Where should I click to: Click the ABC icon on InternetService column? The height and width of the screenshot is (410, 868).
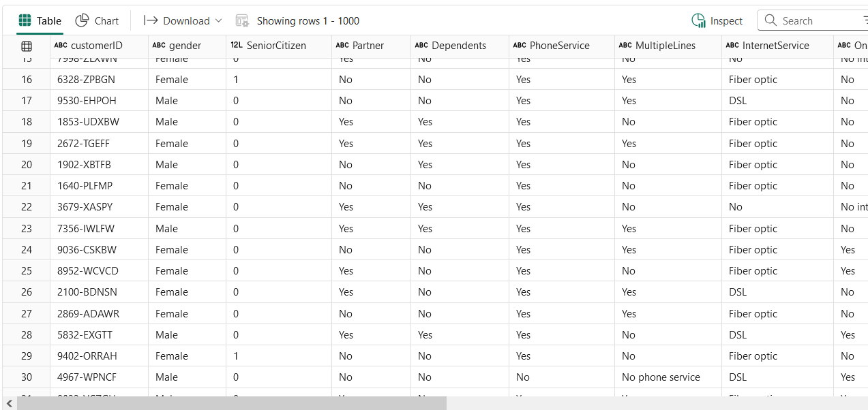[x=733, y=45]
